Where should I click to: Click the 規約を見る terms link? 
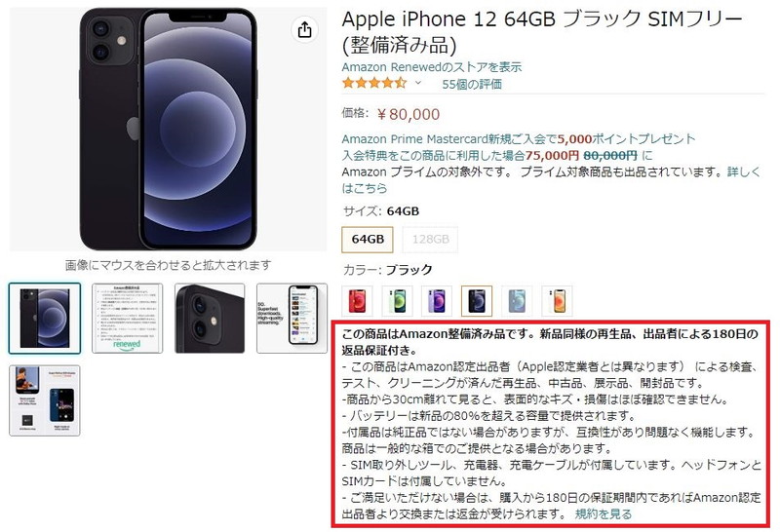604,513
